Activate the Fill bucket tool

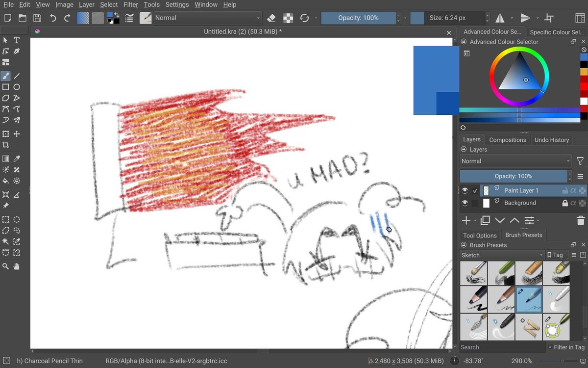(6, 181)
